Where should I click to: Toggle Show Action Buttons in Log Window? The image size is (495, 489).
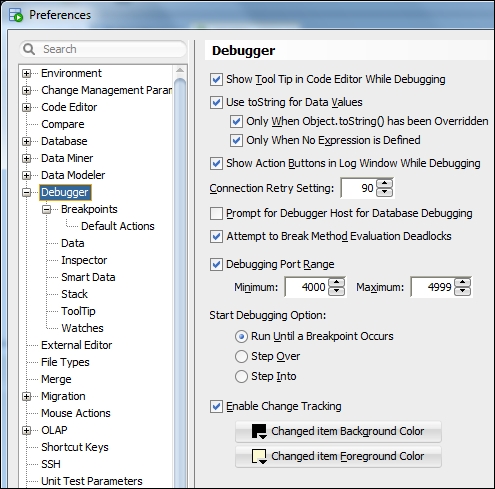tap(216, 164)
